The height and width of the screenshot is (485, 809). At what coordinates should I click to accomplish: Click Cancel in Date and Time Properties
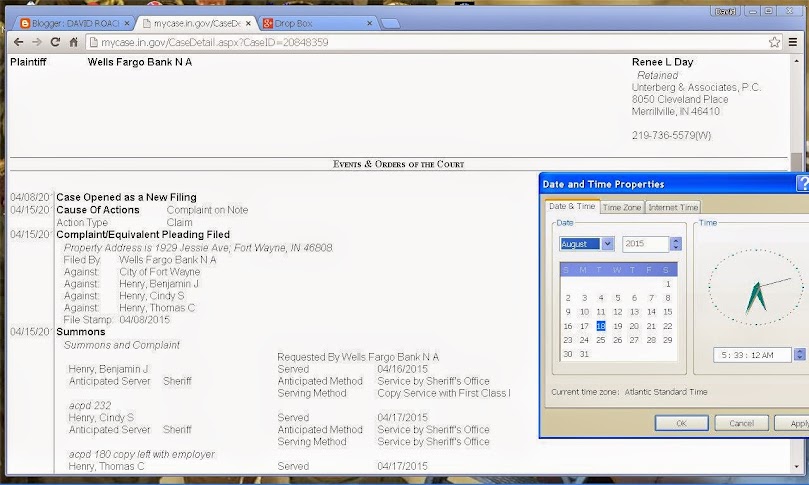coord(741,423)
